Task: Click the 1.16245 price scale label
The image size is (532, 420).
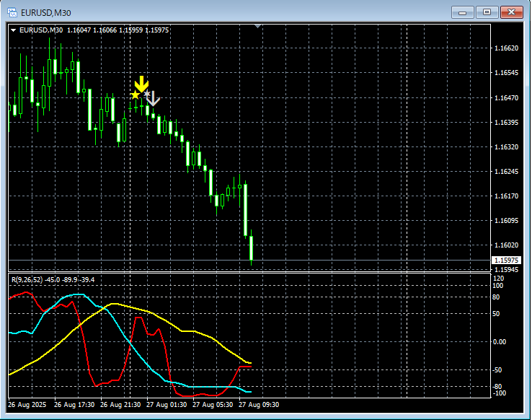Action: (x=506, y=172)
